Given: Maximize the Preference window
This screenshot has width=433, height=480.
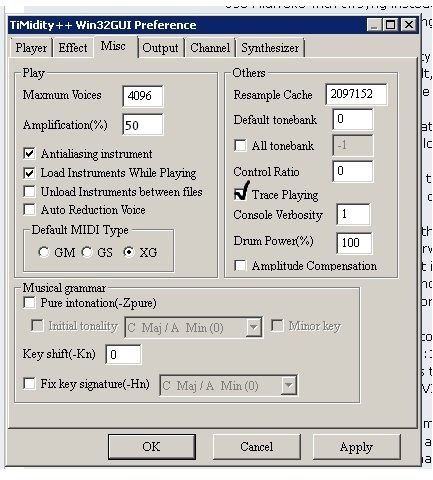Looking at the screenshot, I should pos(390,25).
